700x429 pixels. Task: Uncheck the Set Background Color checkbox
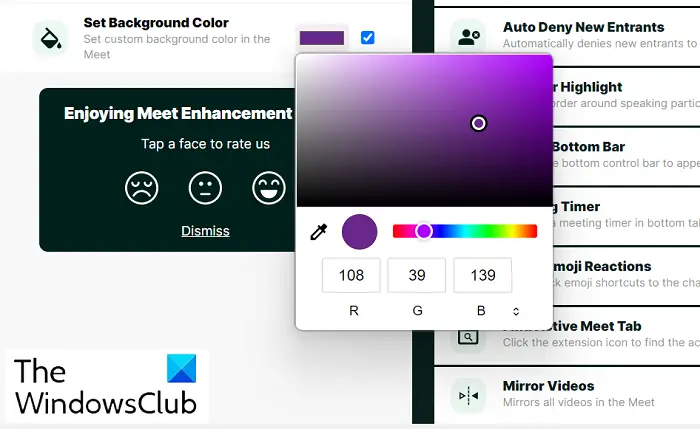click(367, 38)
